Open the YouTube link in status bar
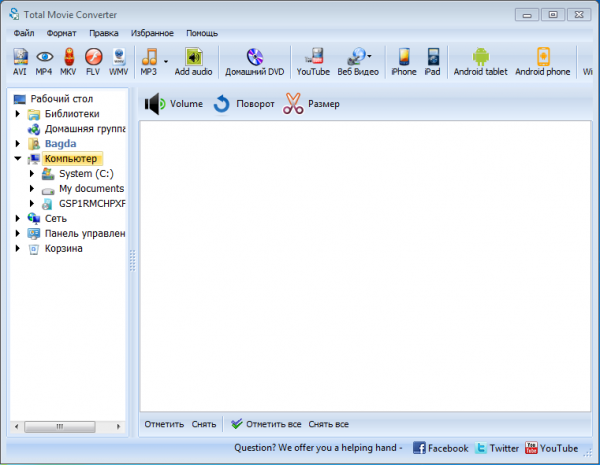The image size is (600, 465). coord(551,448)
